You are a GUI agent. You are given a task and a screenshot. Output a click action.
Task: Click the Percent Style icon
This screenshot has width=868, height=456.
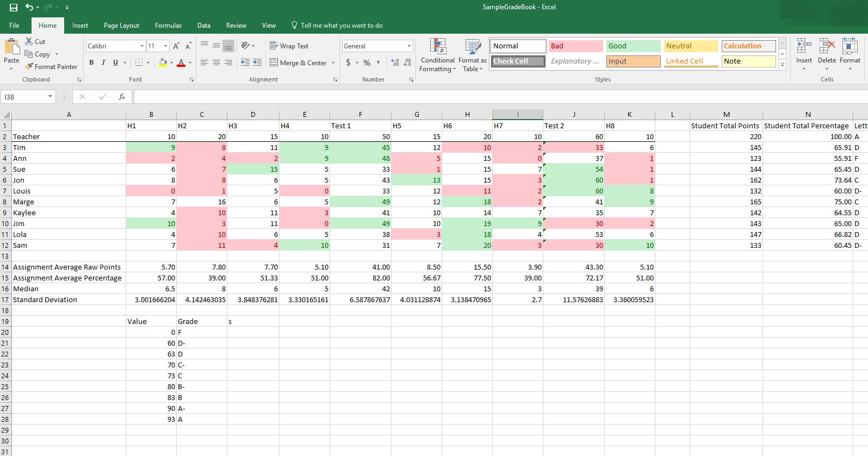tap(367, 63)
